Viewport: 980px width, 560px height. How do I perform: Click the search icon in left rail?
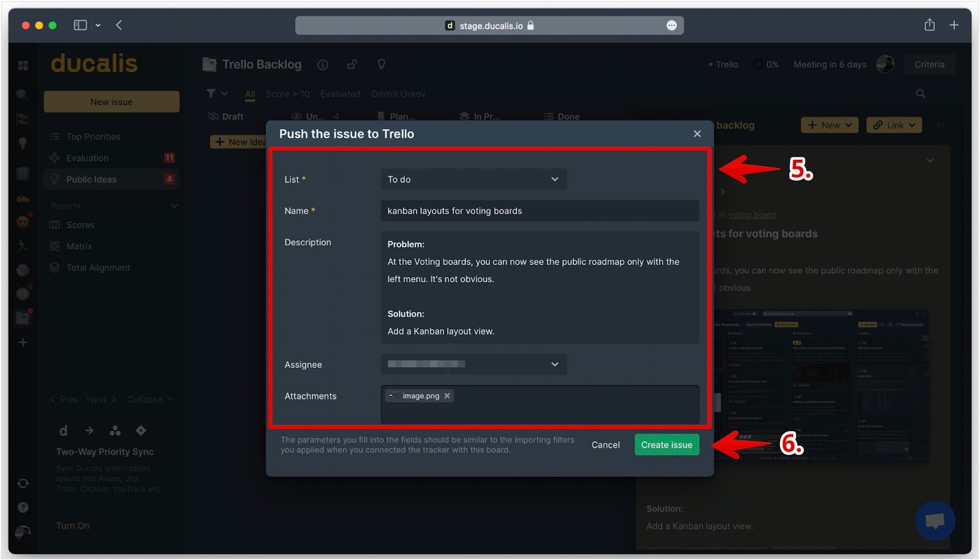tap(22, 94)
